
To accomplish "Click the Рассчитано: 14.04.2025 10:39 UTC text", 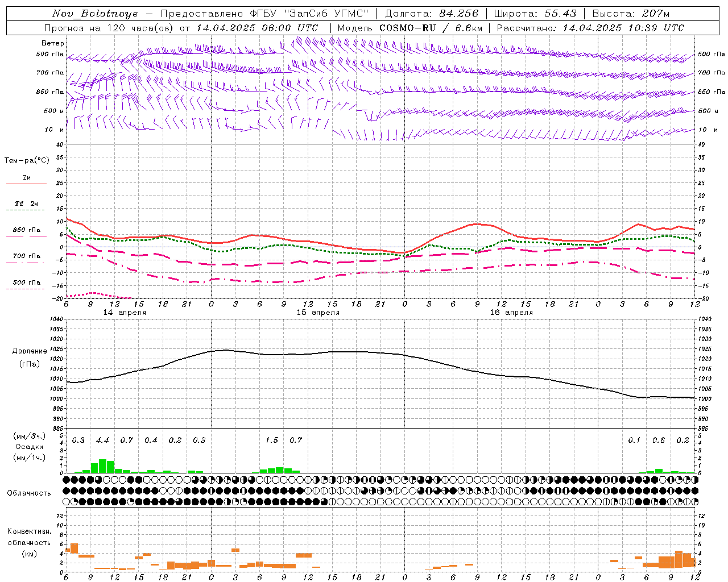I will tap(590, 28).
